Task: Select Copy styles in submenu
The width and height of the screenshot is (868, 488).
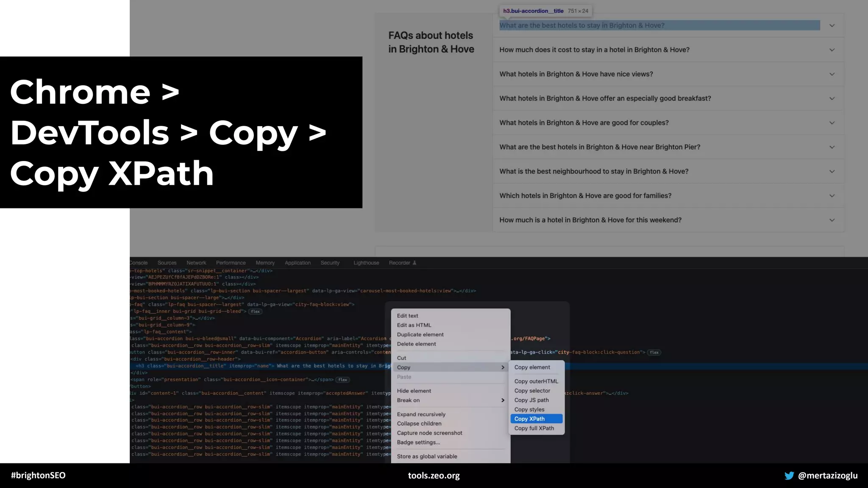Action: (x=537, y=409)
